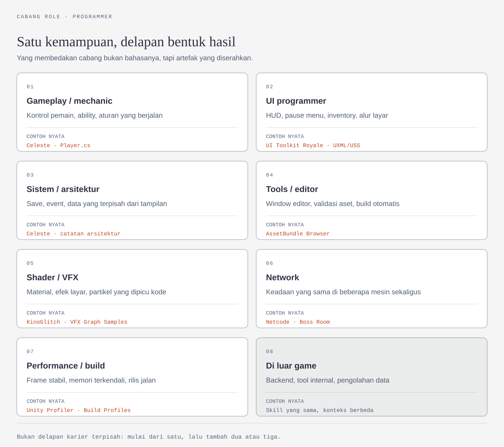Click card number 04
Viewport: 504px width, 447px height.
click(269, 175)
